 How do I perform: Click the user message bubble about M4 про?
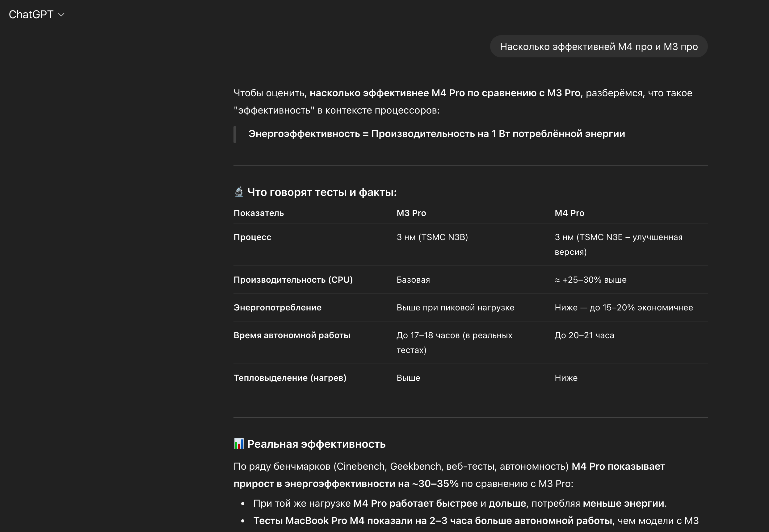pos(599,47)
